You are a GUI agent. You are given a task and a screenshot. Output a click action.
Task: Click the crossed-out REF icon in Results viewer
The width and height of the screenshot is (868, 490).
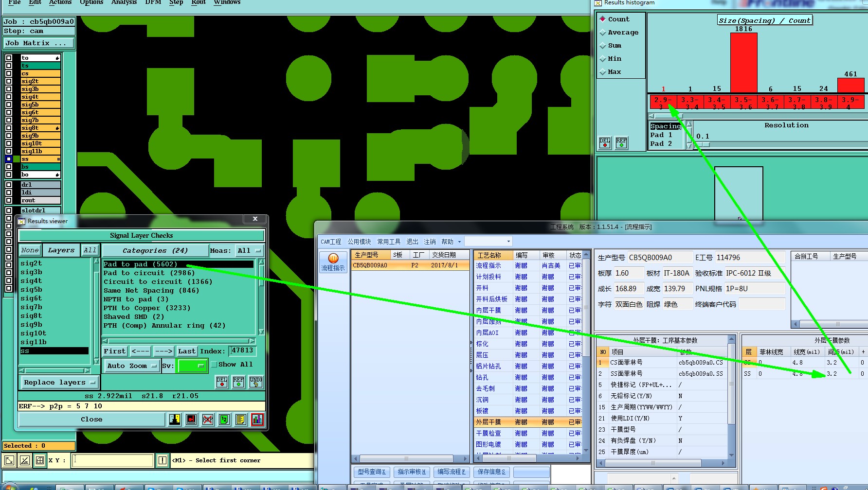[208, 419]
